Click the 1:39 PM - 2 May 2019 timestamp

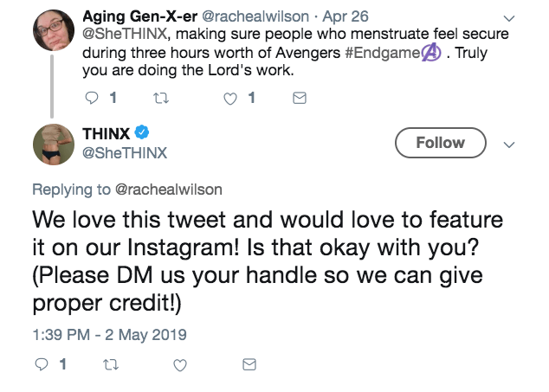(109, 333)
